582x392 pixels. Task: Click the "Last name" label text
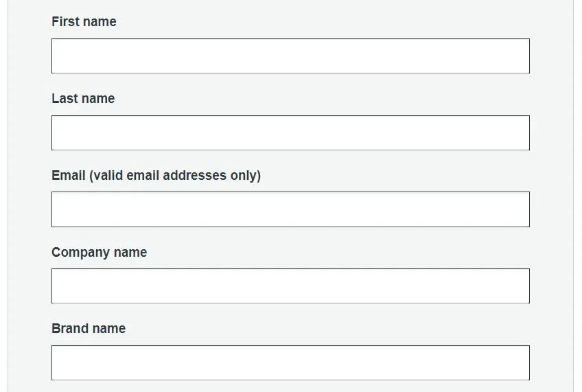pyautogui.click(x=83, y=99)
